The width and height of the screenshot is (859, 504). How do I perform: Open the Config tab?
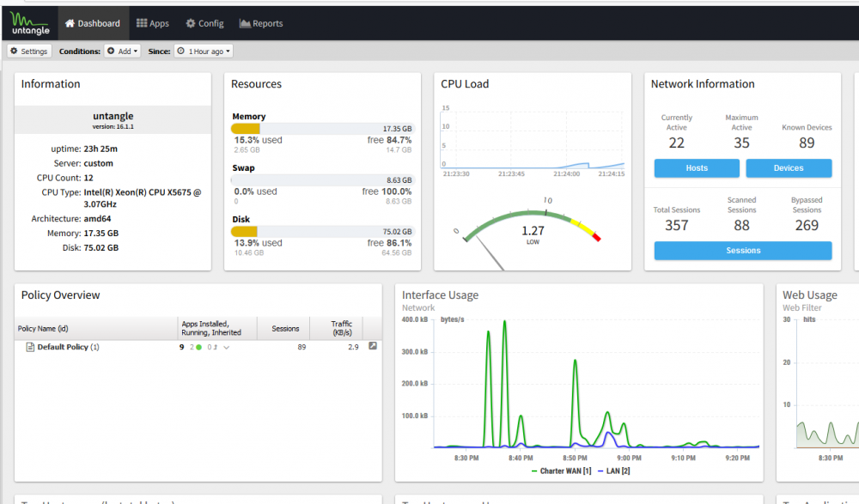pos(204,23)
